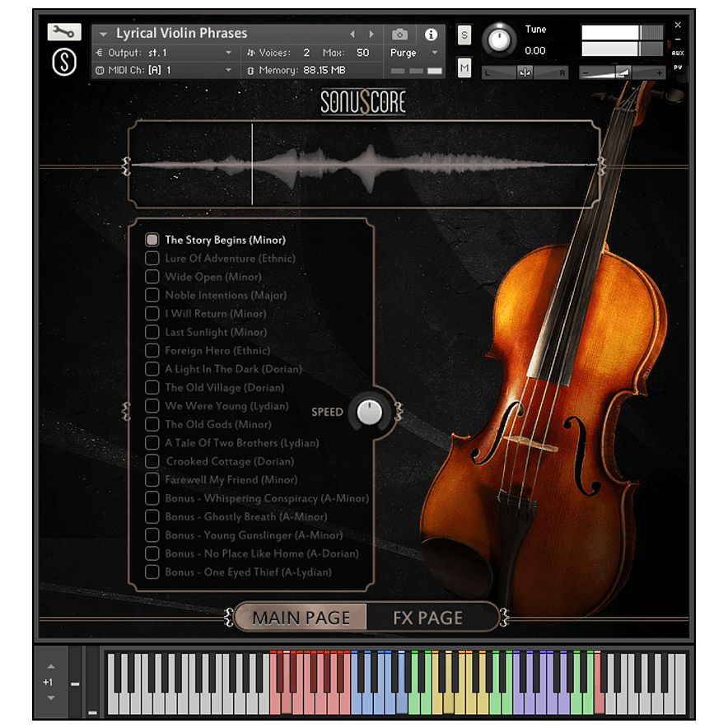
Task: Enable Bonus - Whispering Conspiracy (A-Minor)
Action: tap(152, 498)
